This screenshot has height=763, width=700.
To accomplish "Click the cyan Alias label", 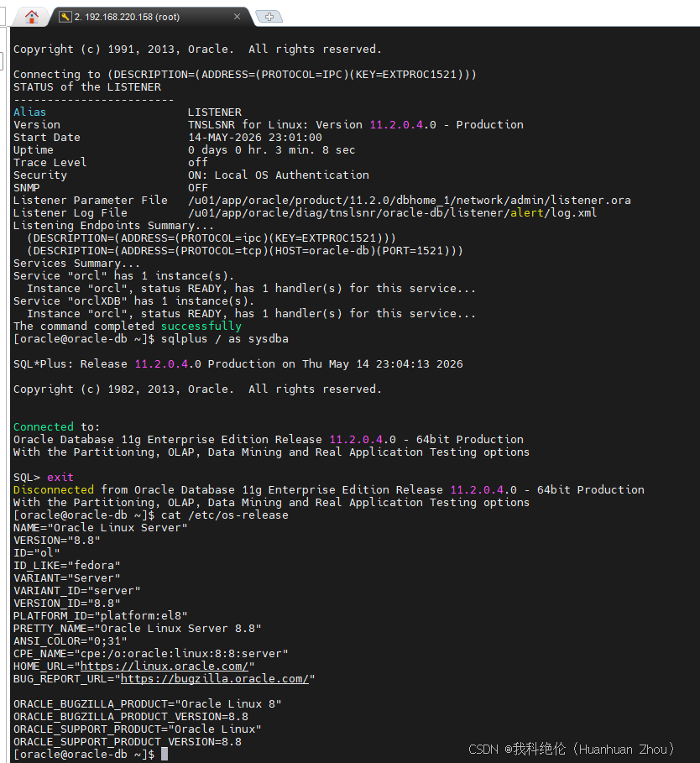I will [x=29, y=112].
